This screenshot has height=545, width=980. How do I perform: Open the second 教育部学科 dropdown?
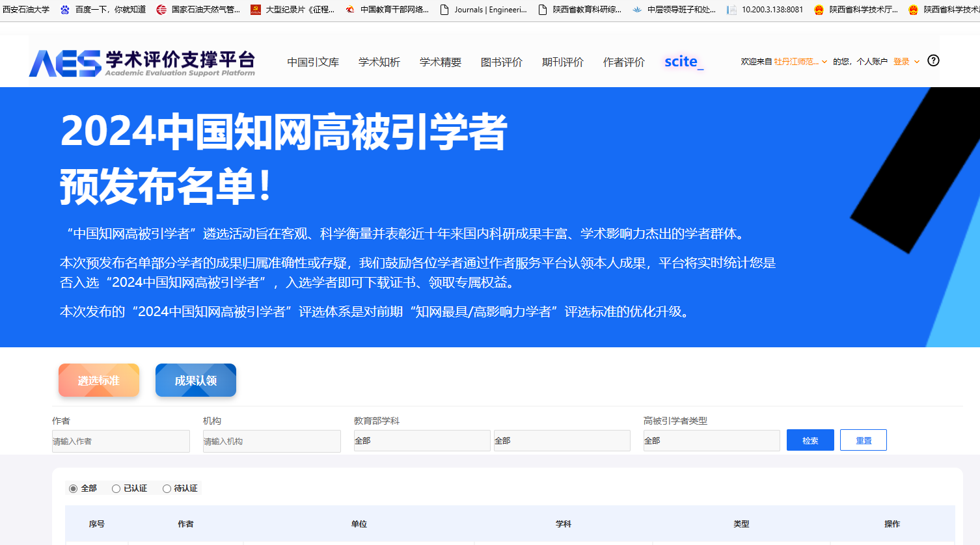(x=562, y=440)
